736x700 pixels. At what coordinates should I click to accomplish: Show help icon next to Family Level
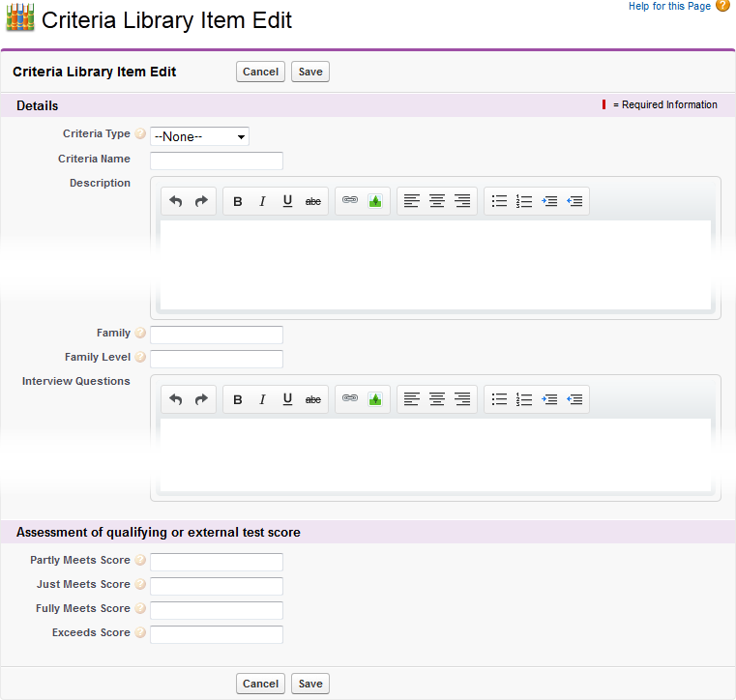pyautogui.click(x=140, y=358)
